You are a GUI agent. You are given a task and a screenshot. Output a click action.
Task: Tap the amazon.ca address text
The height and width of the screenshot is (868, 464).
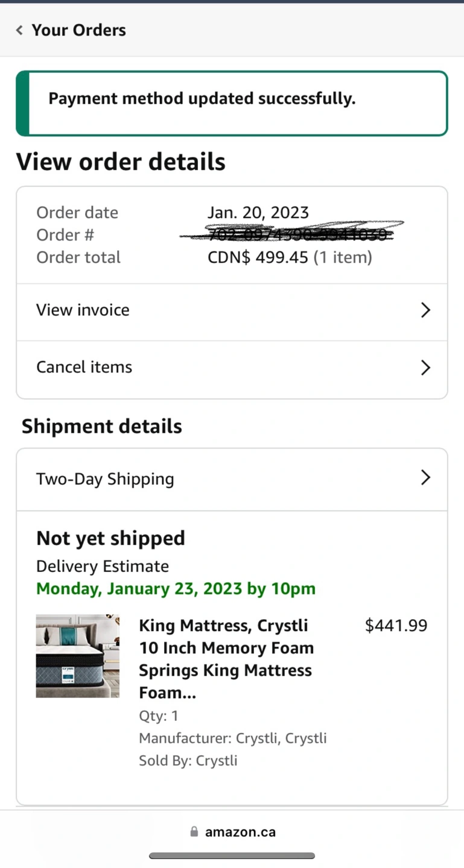240,832
